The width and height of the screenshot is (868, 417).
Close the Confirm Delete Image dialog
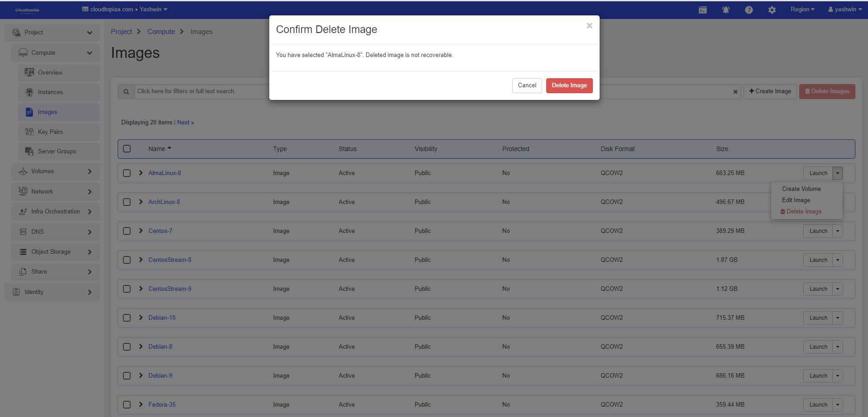pos(589,26)
